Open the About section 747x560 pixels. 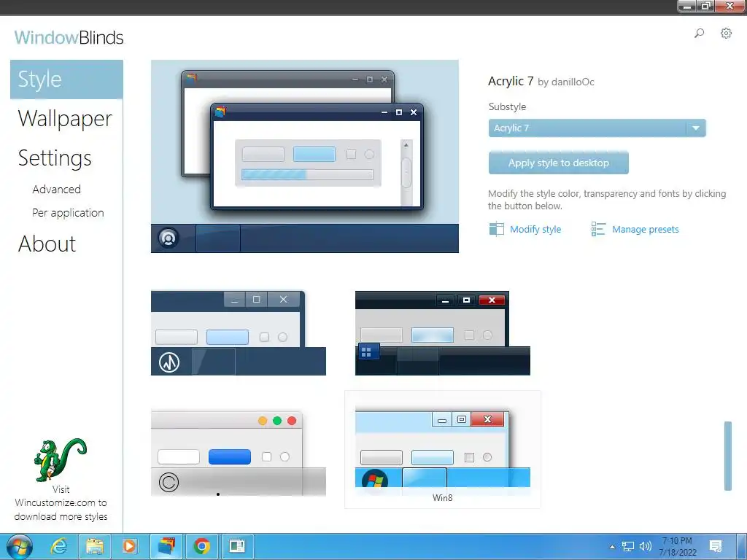[x=47, y=244]
